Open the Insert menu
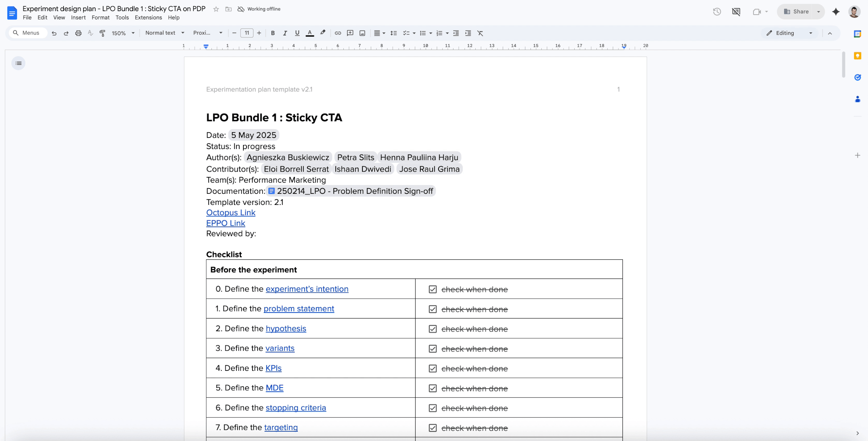Screen dimensions: 868x441 pos(78,17)
